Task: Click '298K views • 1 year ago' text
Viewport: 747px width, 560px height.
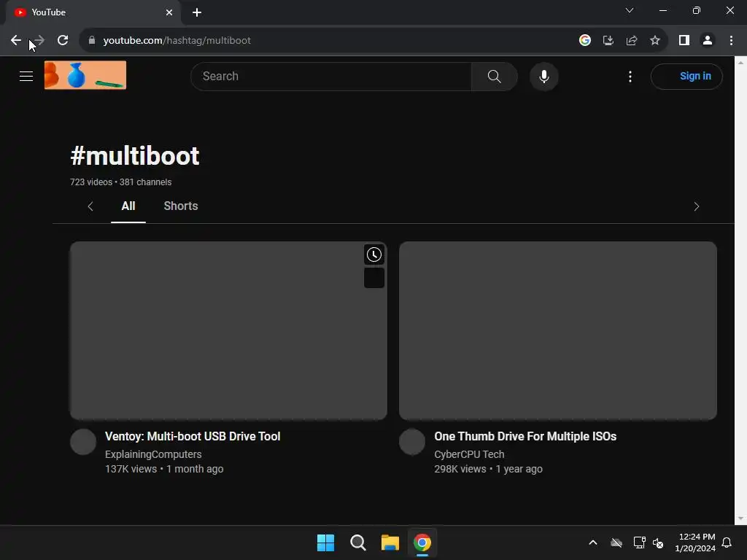Action: click(488, 469)
